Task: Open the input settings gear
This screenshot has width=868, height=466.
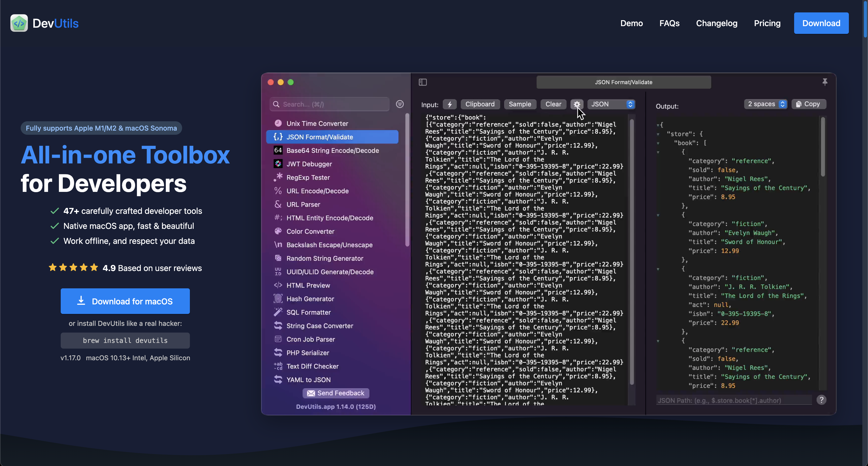Action: (x=577, y=104)
